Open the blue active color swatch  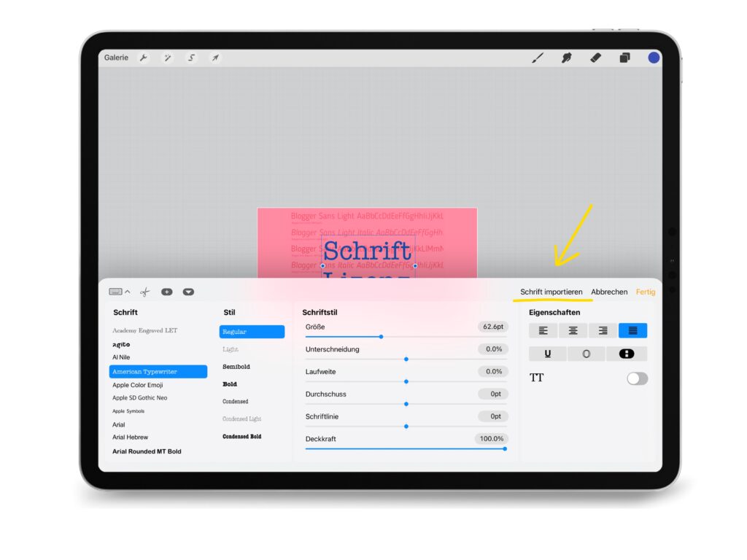click(654, 58)
